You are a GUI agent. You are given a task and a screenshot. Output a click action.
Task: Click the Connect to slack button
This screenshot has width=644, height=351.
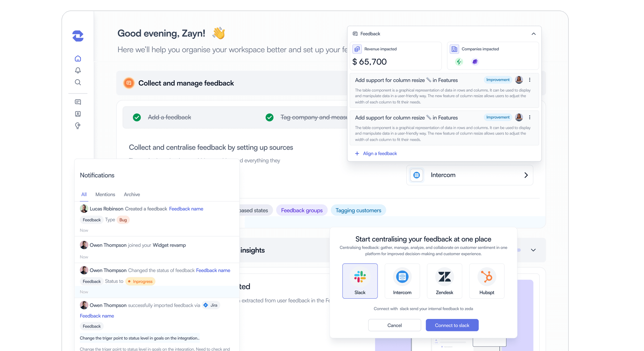(452, 325)
